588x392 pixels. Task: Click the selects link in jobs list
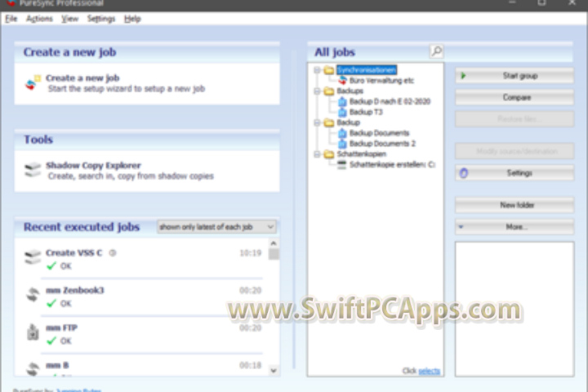pyautogui.click(x=429, y=371)
